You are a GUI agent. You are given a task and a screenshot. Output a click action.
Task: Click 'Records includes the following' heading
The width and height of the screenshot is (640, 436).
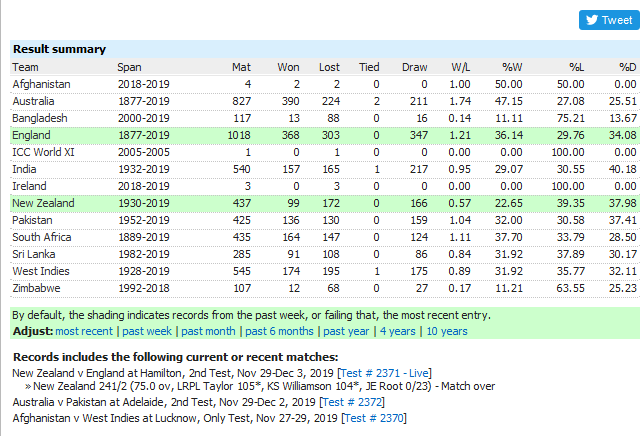coord(176,357)
